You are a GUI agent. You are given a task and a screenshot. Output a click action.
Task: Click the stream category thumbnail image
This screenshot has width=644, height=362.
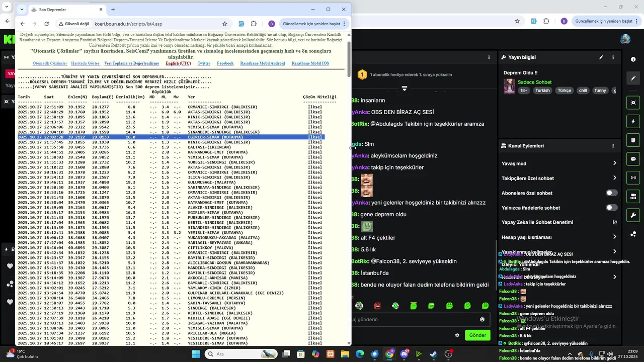(x=509, y=86)
